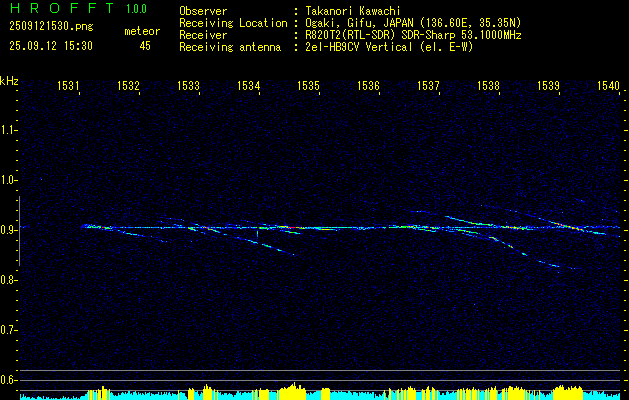This screenshot has width=629, height=400.
Task: Click the meteor label
Action: (142, 31)
